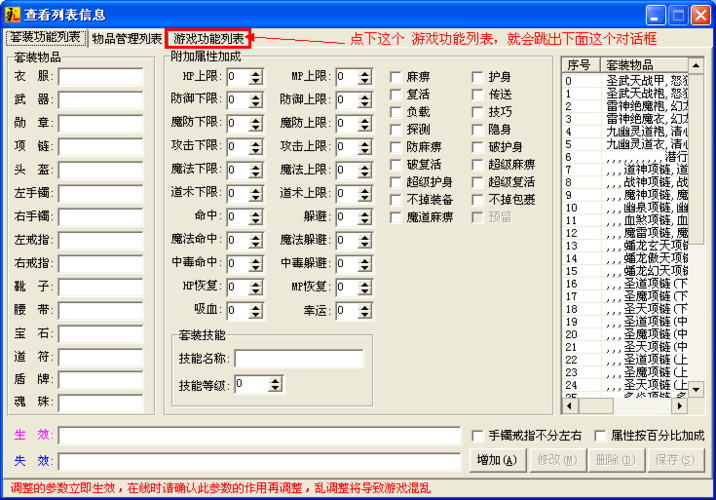Open the 物品管理列表 tab
Screen dimensions: 716x500
(127, 39)
